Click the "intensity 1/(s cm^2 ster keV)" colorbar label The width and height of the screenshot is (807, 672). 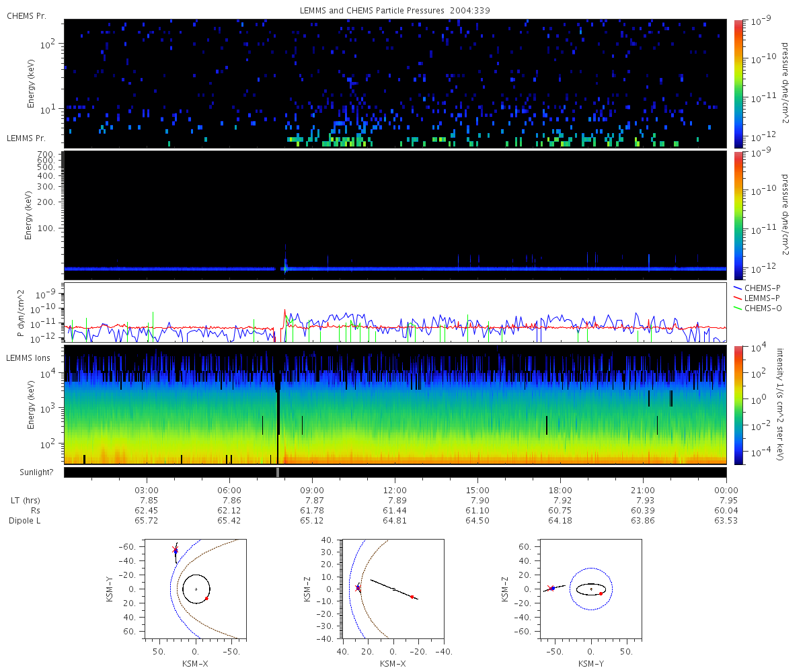coord(781,405)
